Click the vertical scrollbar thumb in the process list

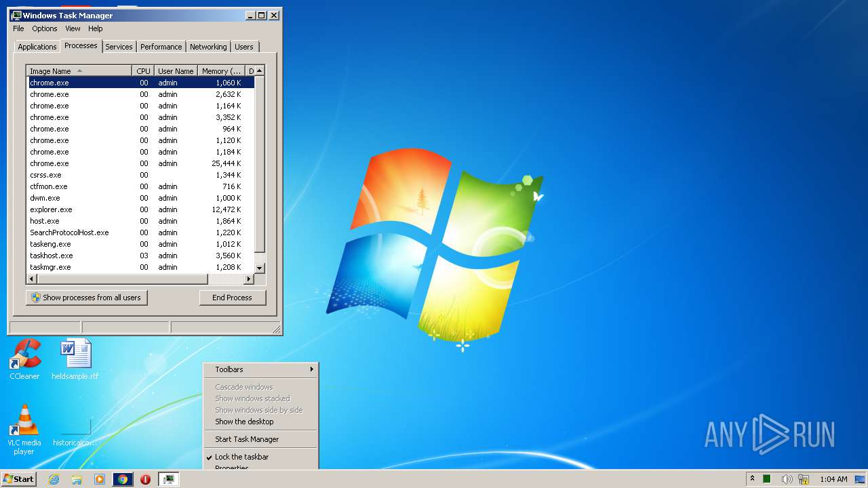click(x=260, y=165)
